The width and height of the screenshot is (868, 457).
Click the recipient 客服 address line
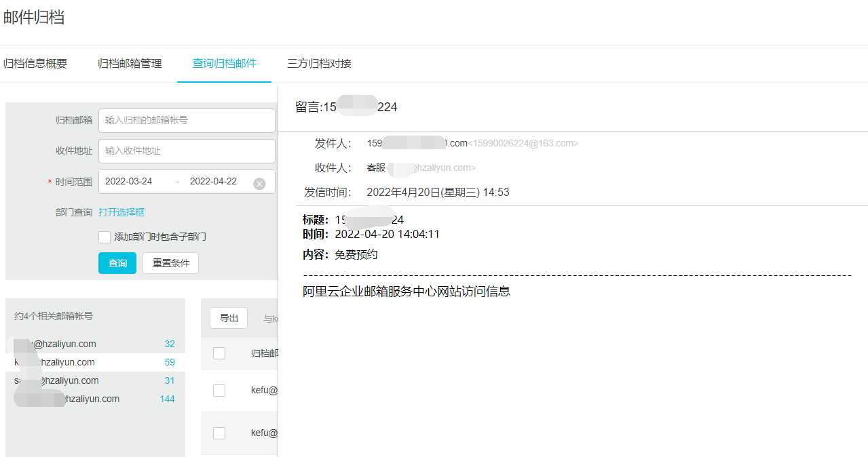tap(421, 167)
